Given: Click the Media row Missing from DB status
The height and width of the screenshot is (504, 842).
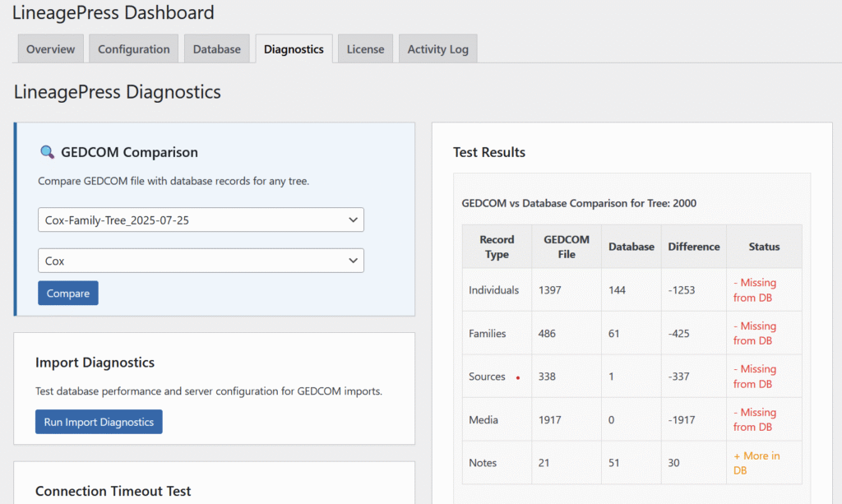Looking at the screenshot, I should click(754, 419).
